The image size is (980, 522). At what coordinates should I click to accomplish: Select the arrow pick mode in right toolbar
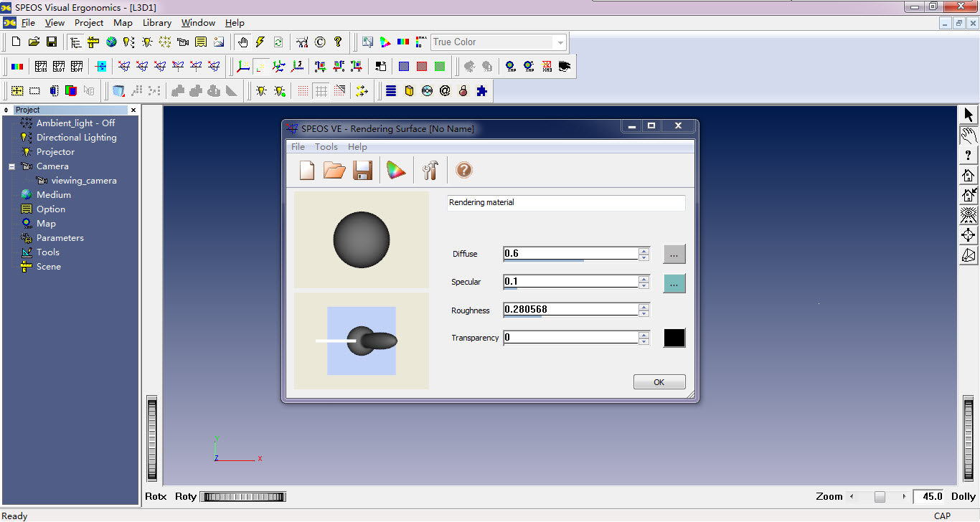(x=969, y=115)
